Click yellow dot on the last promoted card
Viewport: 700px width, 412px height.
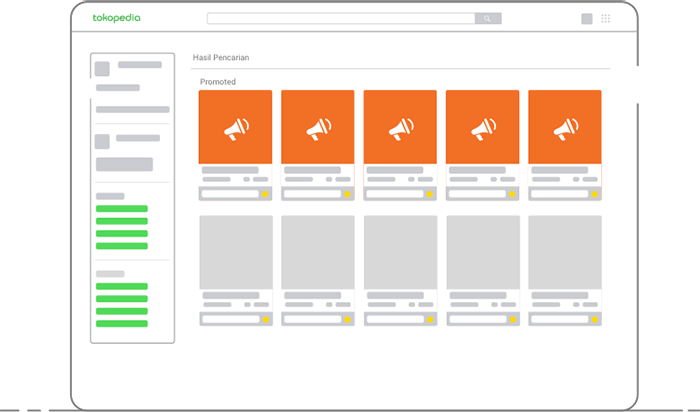pyautogui.click(x=594, y=194)
